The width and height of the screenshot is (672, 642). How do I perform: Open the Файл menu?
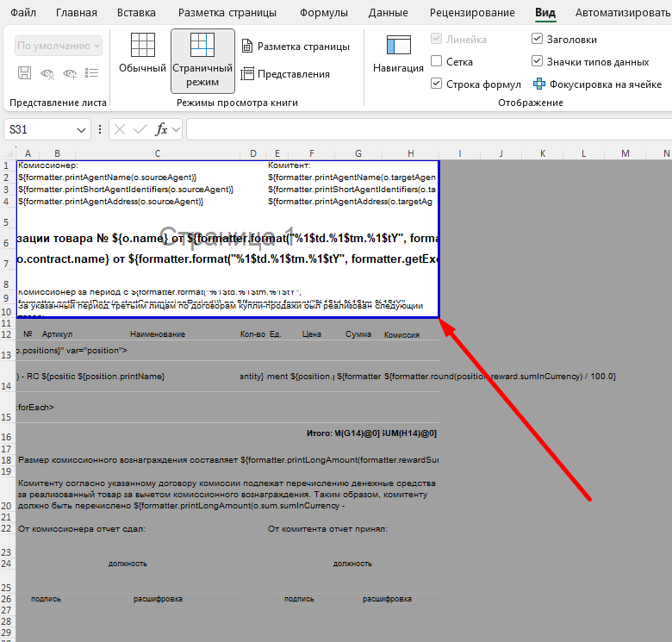click(x=23, y=13)
